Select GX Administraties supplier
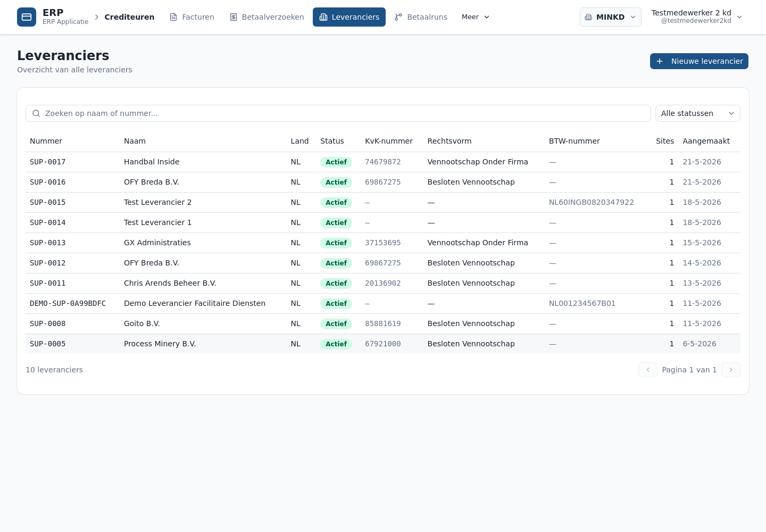Screen dimensions: 766x532 pos(157,243)
